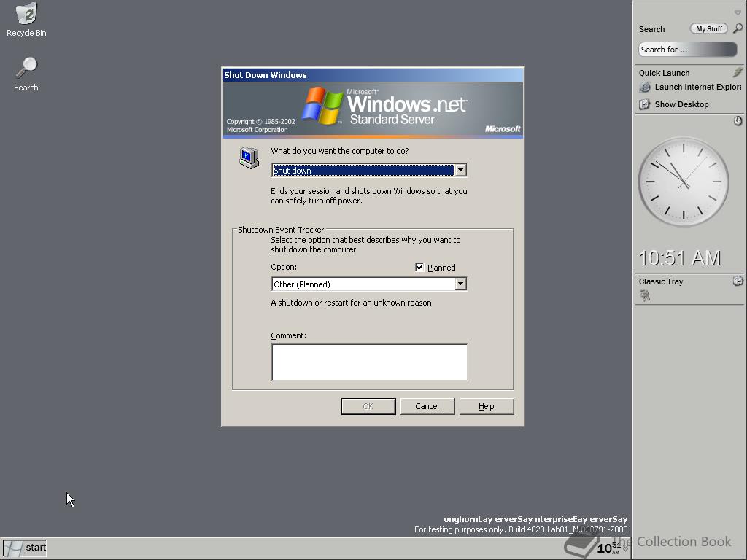Image resolution: width=747 pixels, height=560 pixels.
Task: Open the sidebar options arrow at top
Action: (738, 12)
